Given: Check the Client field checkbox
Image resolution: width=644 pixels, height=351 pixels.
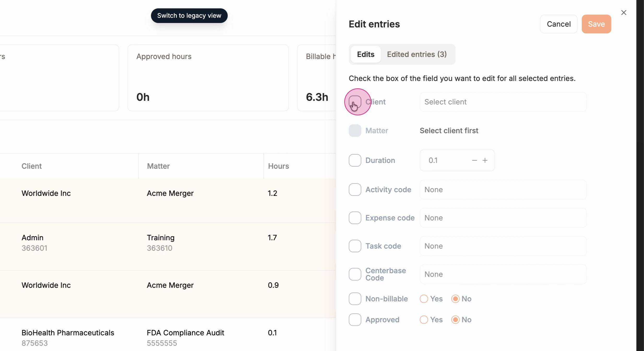Looking at the screenshot, I should tap(355, 102).
